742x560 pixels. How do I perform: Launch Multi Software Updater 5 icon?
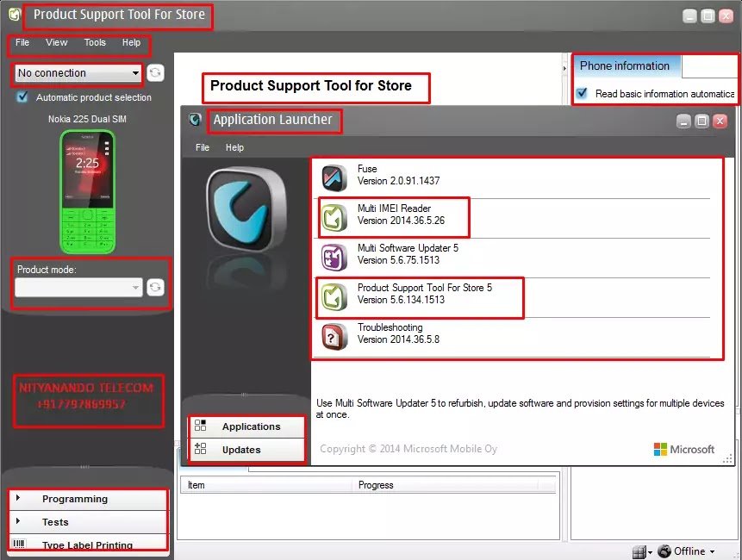tap(334, 258)
